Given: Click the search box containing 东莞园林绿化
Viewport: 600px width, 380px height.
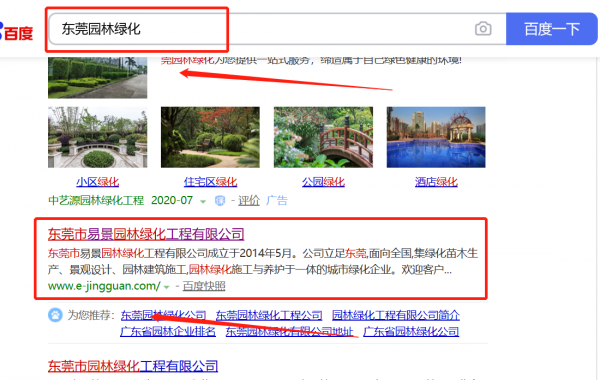Looking at the screenshot, I should click(x=278, y=29).
